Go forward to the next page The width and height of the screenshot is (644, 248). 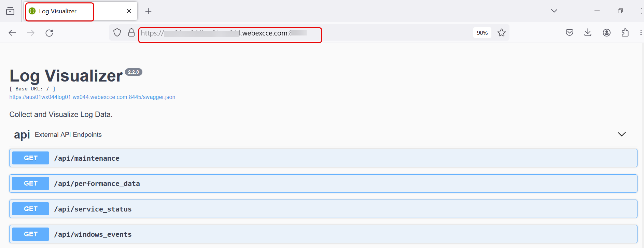31,33
